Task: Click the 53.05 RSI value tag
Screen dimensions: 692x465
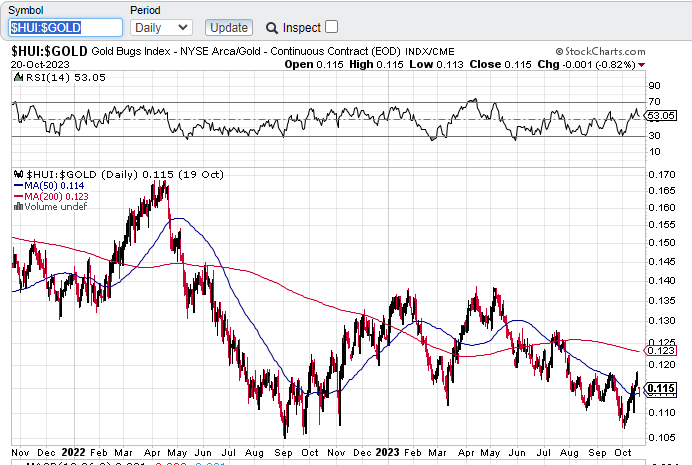Action: coord(661,116)
